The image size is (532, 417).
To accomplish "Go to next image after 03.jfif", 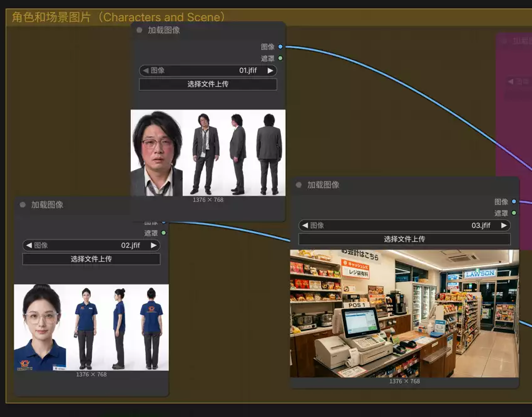I will 504,226.
